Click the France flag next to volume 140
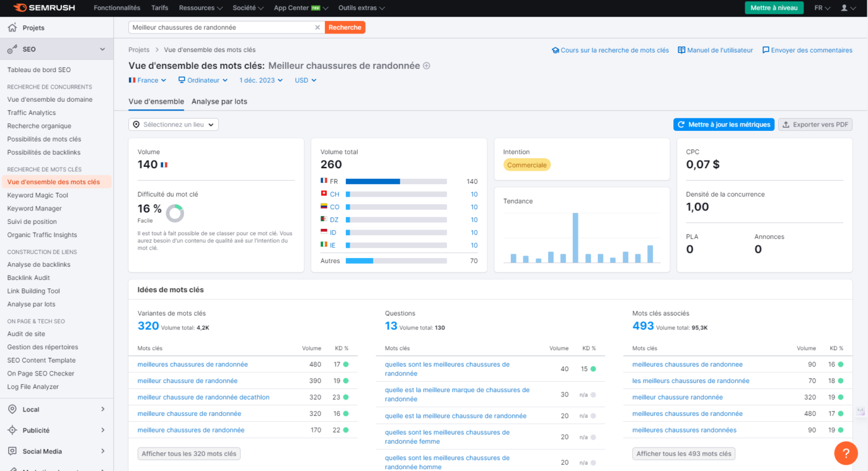Screen dimensions: 868x471 pyautogui.click(x=164, y=164)
